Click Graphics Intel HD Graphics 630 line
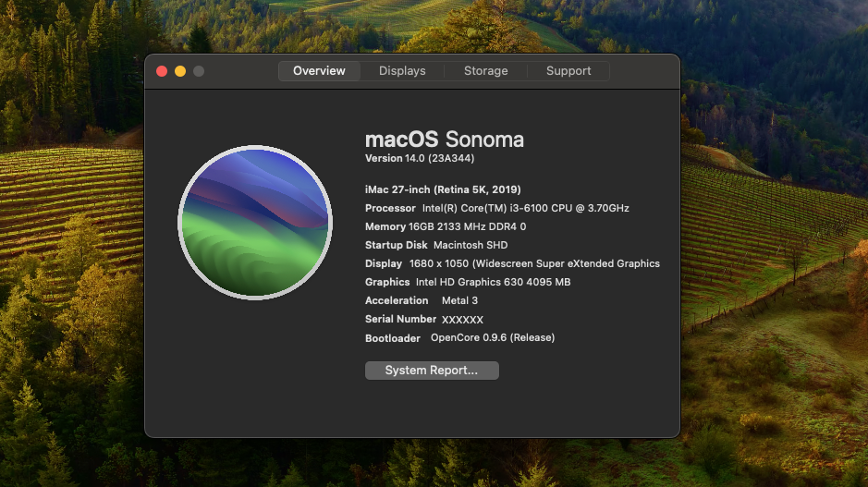 click(468, 282)
